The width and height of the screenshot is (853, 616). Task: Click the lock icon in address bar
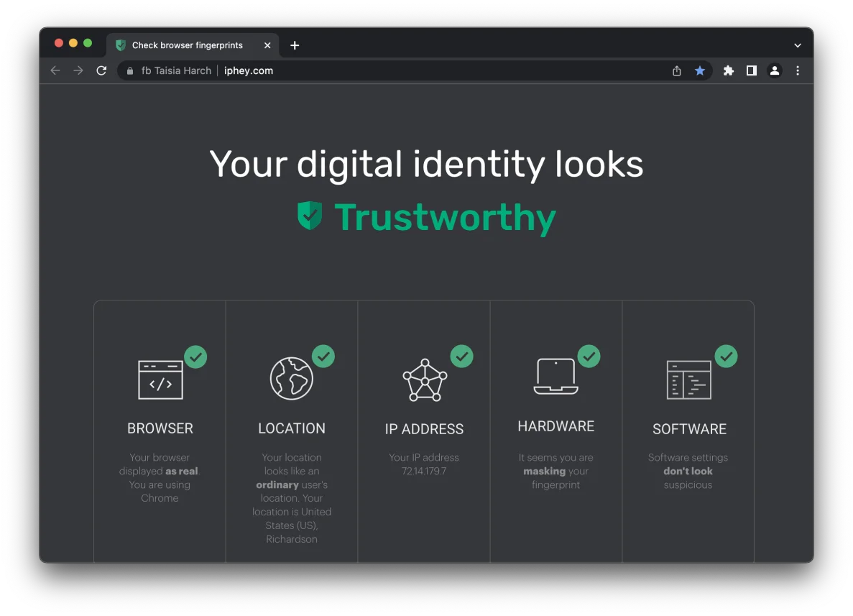click(130, 70)
